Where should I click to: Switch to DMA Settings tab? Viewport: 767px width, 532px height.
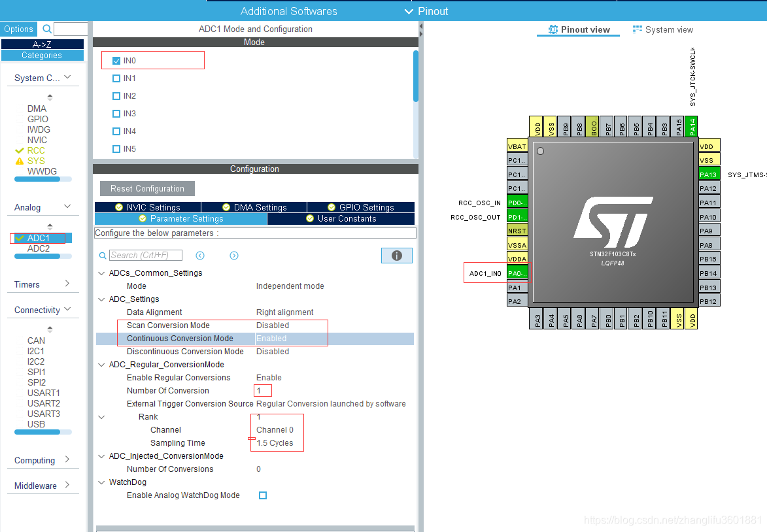[x=254, y=207]
